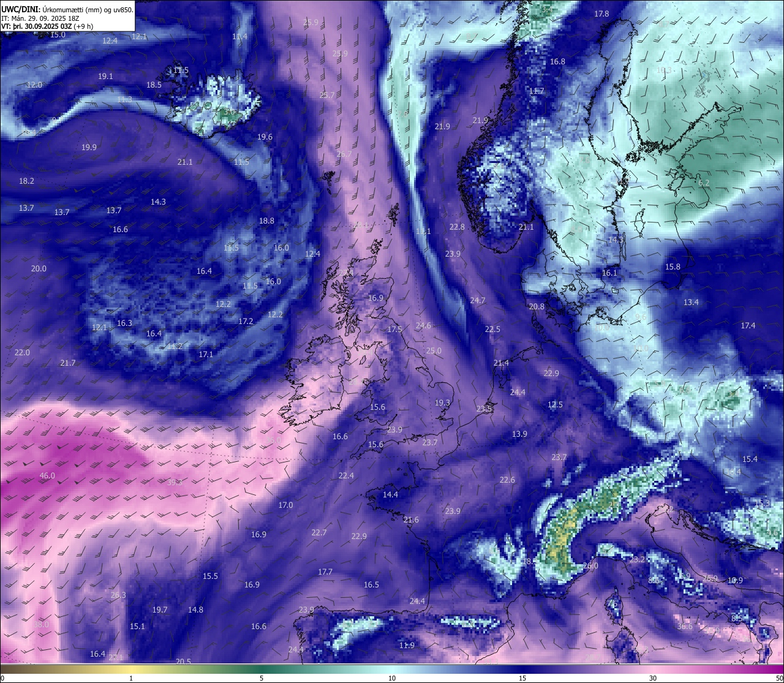Click the 17.7 value label

pos(325,572)
